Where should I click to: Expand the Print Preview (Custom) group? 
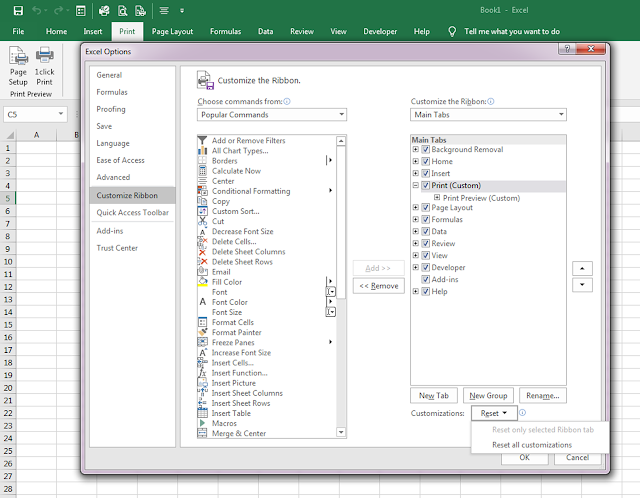click(x=437, y=198)
